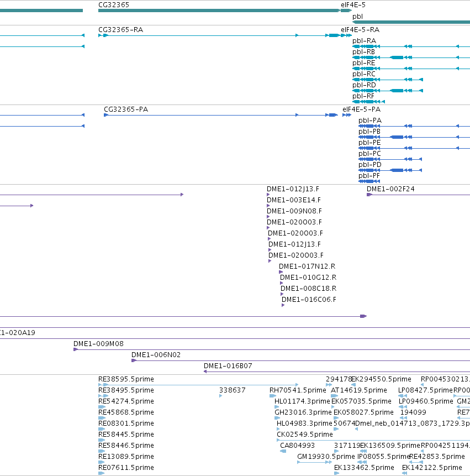Image resolution: width=470 pixels, height=476 pixels.
Task: Open transcript pbl-RB label
Action: (363, 52)
